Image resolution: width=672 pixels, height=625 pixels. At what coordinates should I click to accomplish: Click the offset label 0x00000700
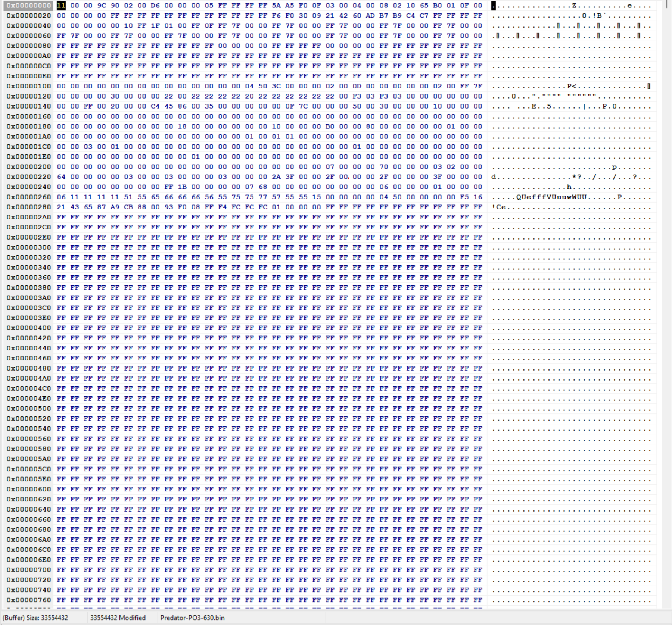point(29,570)
